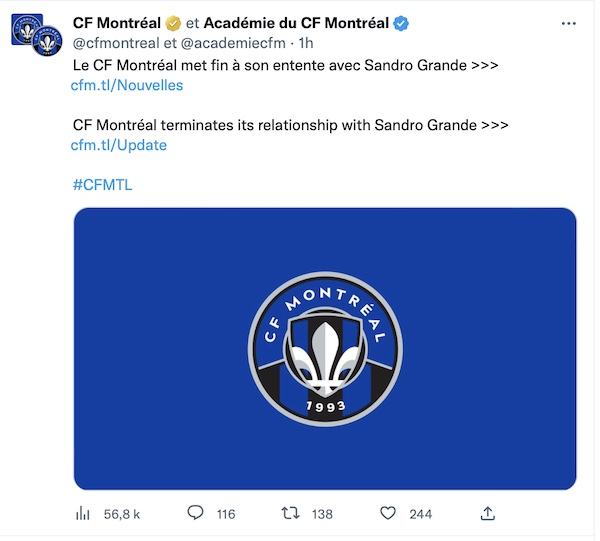This screenshot has height=541, width=600.
Task: Click the #CFMTL hashtag
Action: tap(103, 185)
